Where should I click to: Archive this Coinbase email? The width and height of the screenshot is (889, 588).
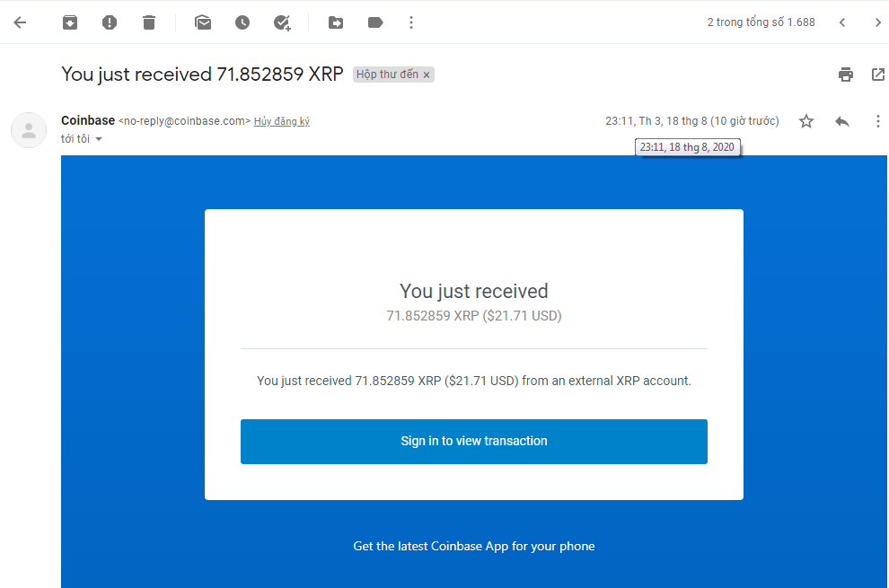70,22
